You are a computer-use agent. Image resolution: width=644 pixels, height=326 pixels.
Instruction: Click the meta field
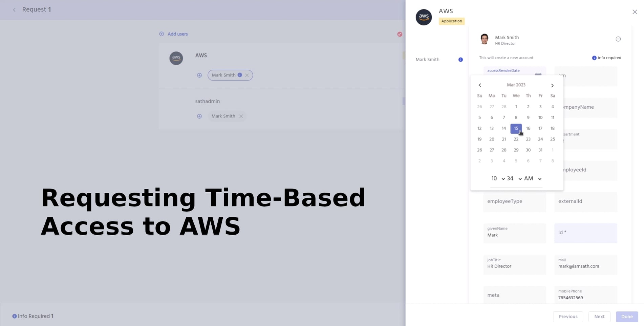click(x=515, y=295)
